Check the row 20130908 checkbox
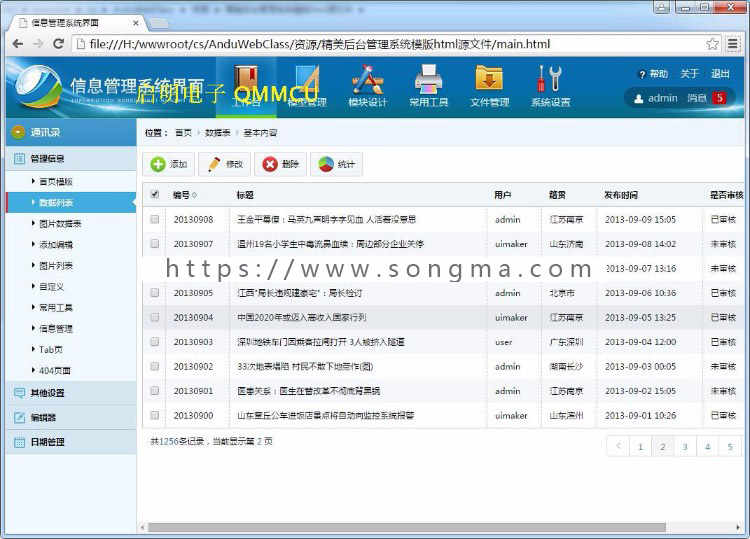This screenshot has height=539, width=750. [x=154, y=219]
